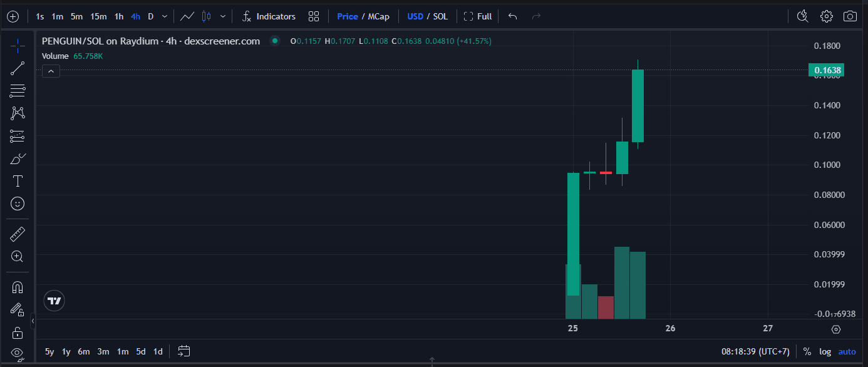868x367 pixels.
Task: Pick the text annotation tool
Action: [18, 181]
